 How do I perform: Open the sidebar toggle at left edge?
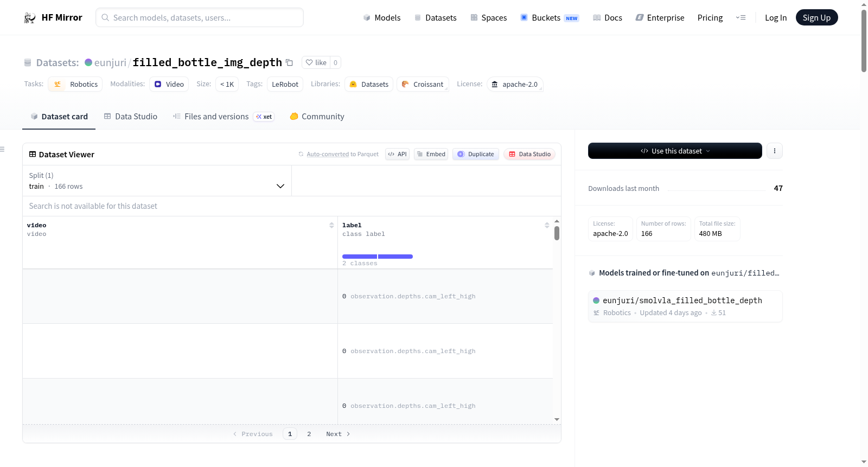[2, 149]
